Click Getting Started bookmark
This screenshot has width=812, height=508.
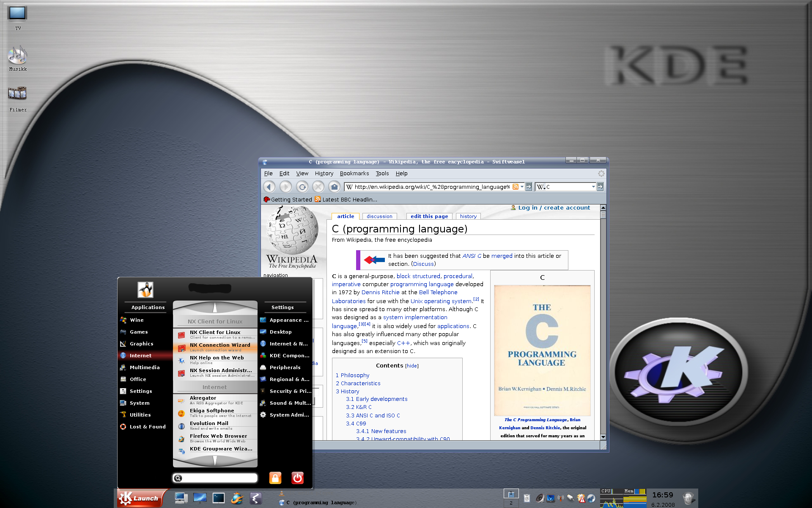(x=287, y=199)
